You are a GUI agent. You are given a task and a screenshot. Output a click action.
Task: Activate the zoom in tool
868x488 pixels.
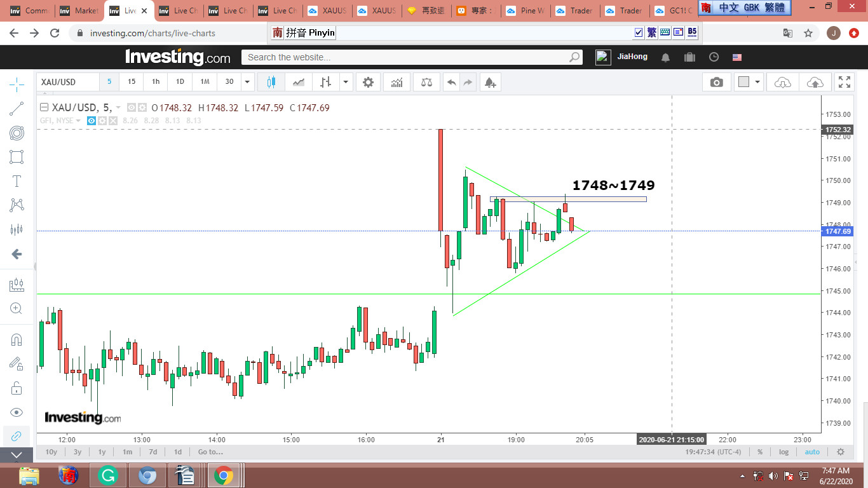click(17, 309)
